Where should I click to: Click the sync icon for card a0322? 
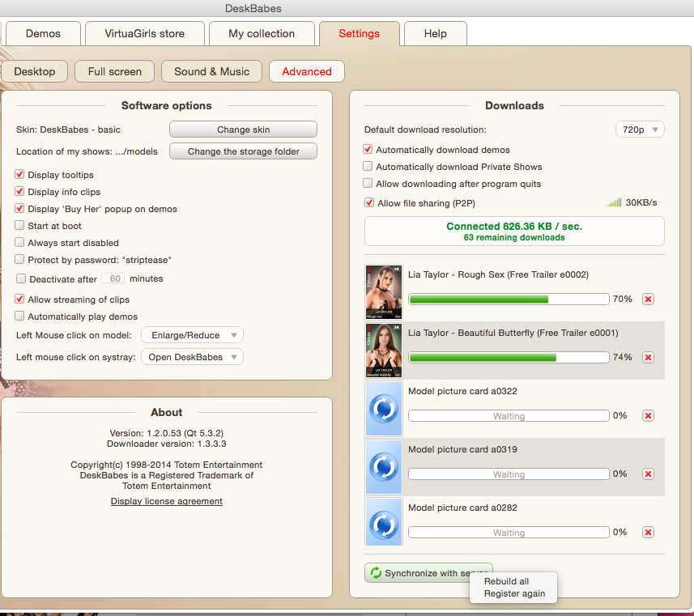pyautogui.click(x=384, y=409)
